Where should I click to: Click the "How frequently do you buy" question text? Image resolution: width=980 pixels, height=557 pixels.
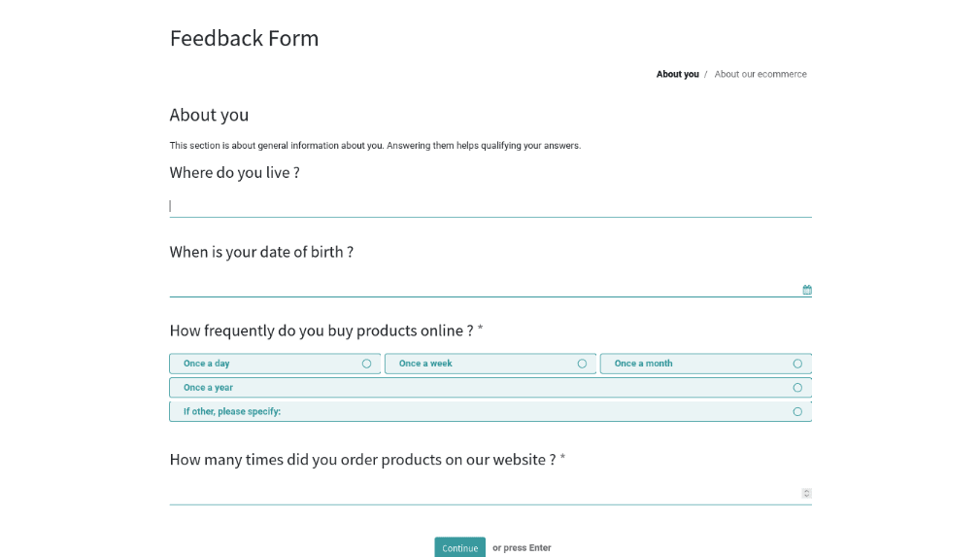(321, 331)
